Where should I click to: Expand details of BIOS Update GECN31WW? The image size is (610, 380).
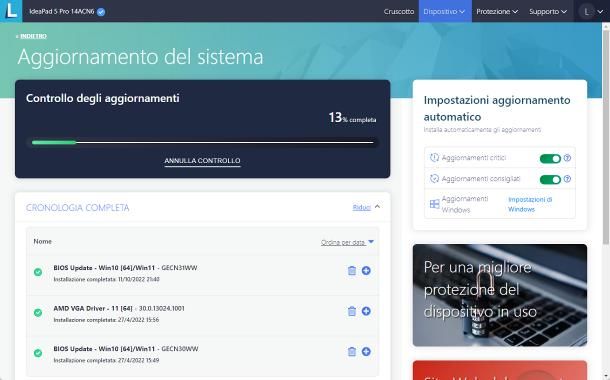click(366, 271)
